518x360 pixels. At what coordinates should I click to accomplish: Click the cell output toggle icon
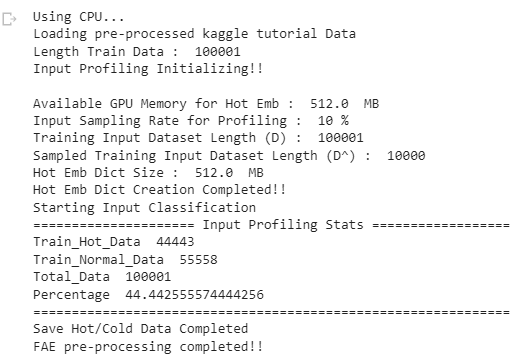(x=9, y=19)
